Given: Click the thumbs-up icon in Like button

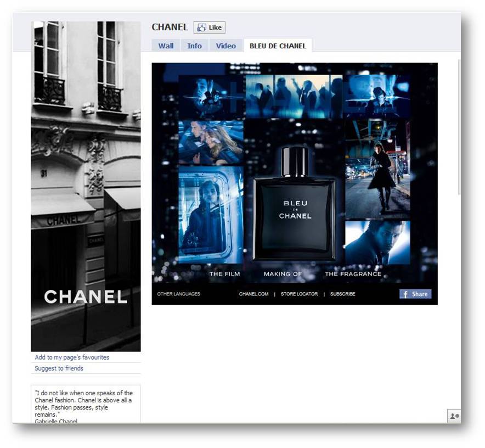Looking at the screenshot, I should [x=201, y=27].
